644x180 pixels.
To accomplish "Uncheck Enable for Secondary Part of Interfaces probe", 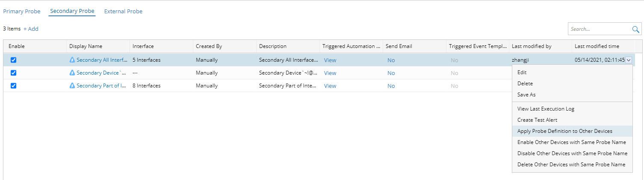I will tap(13, 86).
